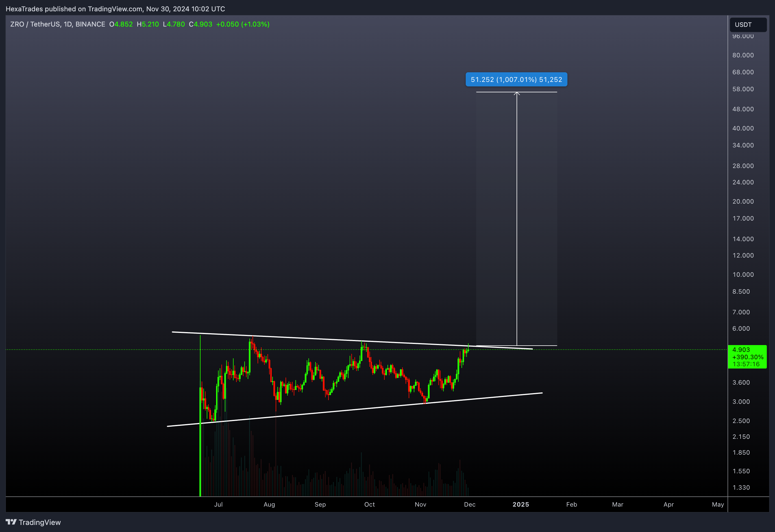Click the 14.000 price scale value

click(x=743, y=239)
